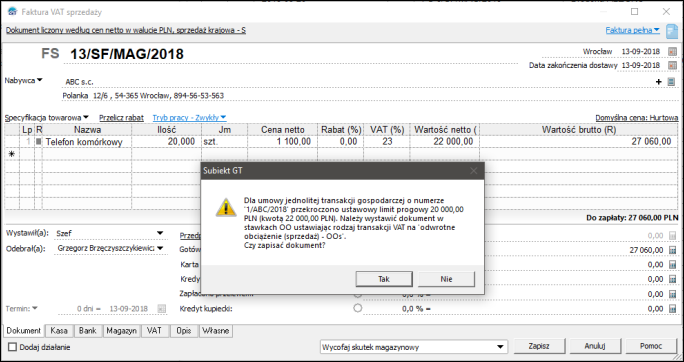
Task: Maximize the Faktura VAT sprzedaży window
Action: [x=635, y=12]
